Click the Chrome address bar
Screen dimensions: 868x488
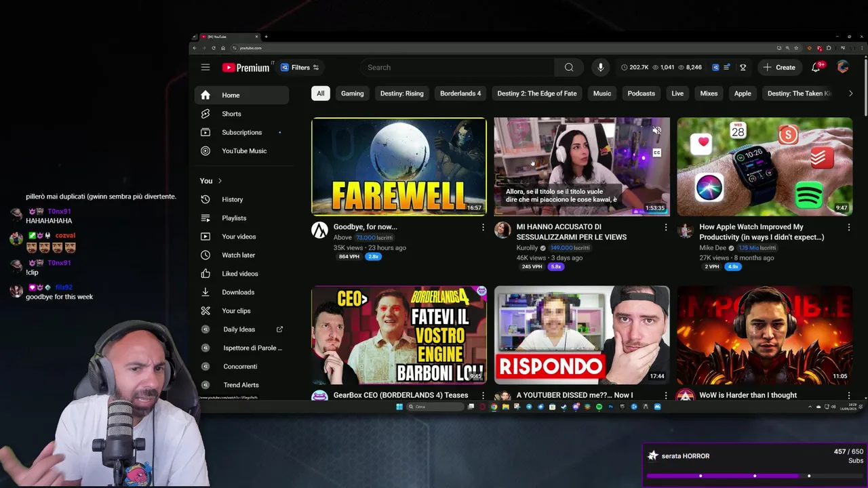[x=502, y=48]
